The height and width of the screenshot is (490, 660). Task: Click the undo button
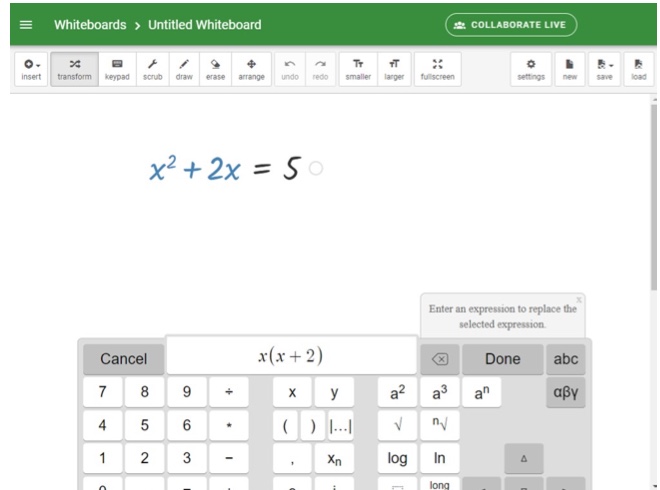[290, 69]
